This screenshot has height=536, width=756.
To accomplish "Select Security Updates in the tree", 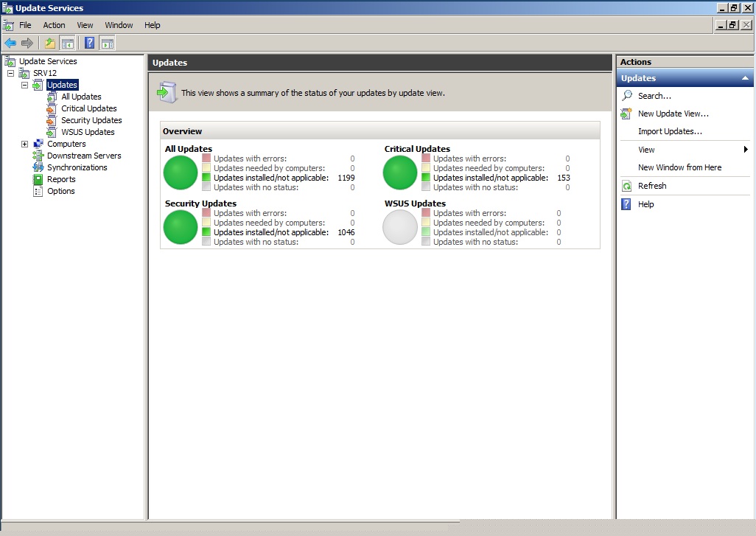I will [x=91, y=120].
